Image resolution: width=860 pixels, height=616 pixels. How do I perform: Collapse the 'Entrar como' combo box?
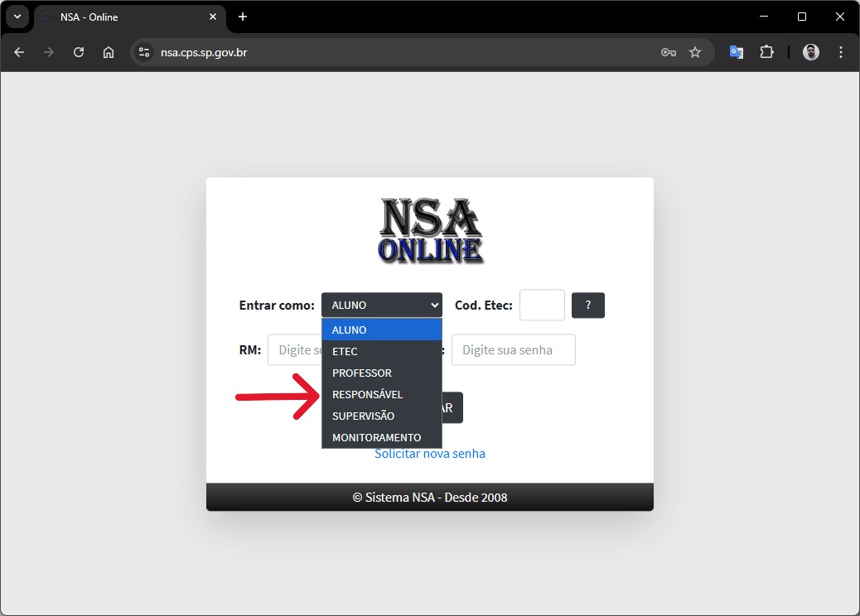pos(381,305)
